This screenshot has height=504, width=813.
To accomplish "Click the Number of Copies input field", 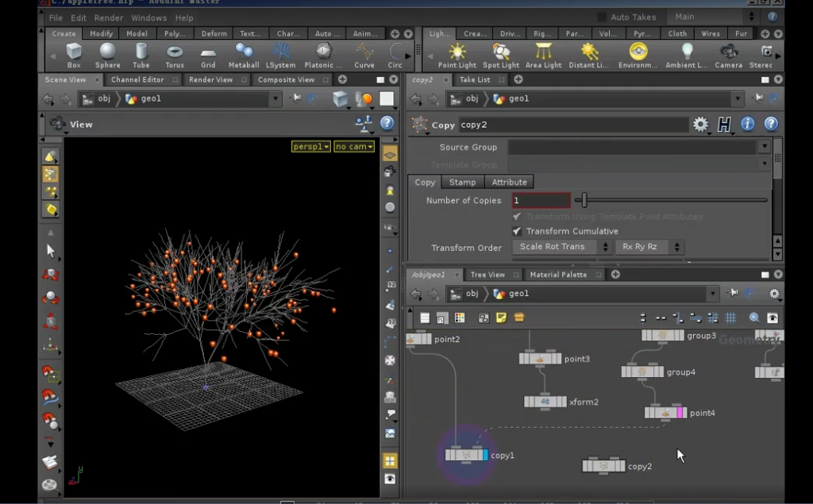I will [541, 201].
